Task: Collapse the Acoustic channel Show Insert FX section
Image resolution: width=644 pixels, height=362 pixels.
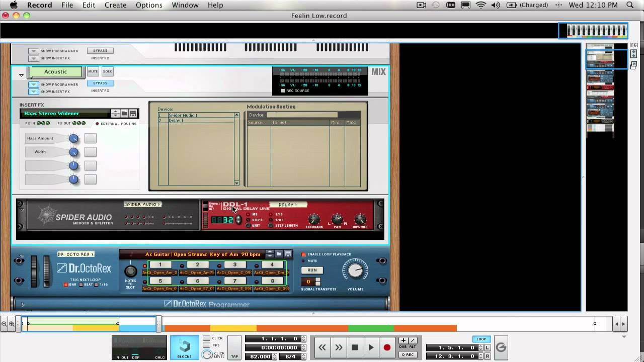Action: click(33, 92)
